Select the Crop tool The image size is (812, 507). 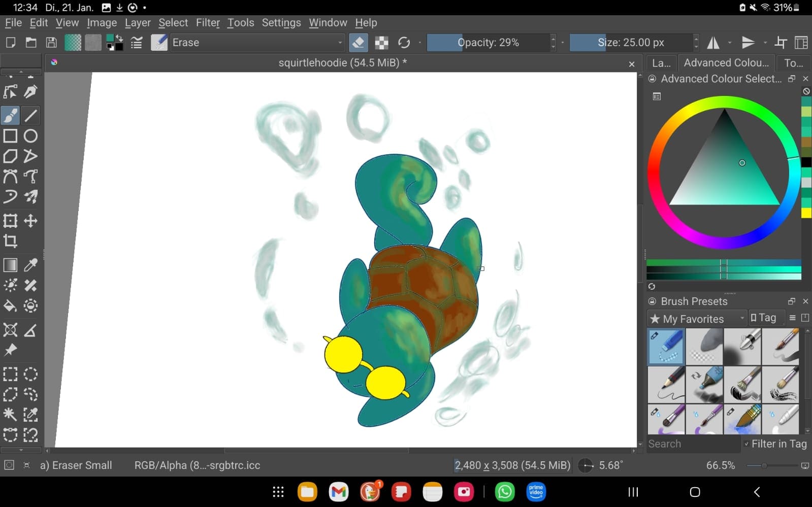pos(10,241)
